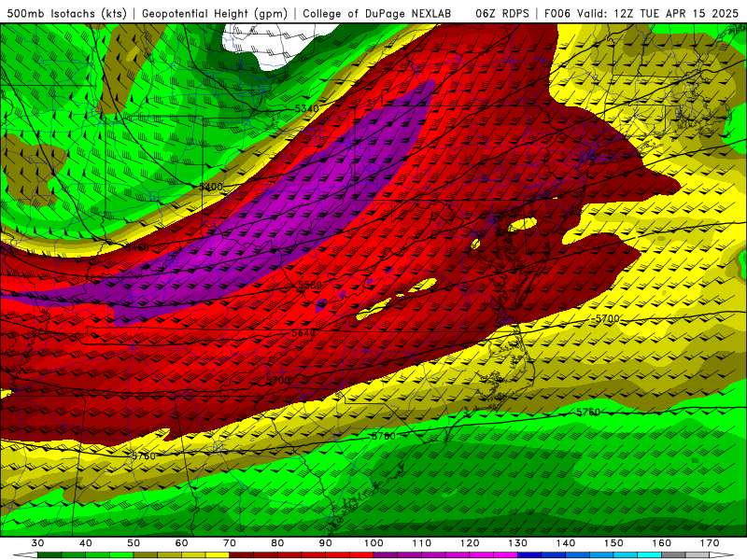The image size is (747, 560).
Task: Click the 70 value on the color scale
Action: tap(230, 543)
